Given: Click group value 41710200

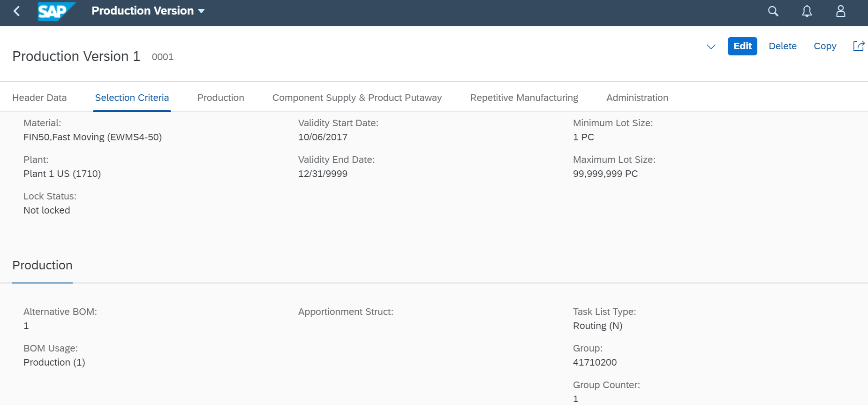Looking at the screenshot, I should tap(595, 362).
